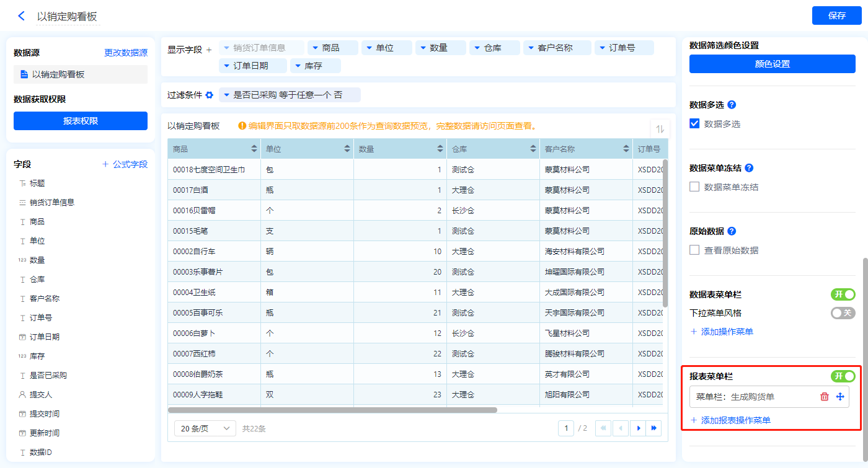Go to the last page of table
The height and width of the screenshot is (468, 868).
click(x=653, y=428)
